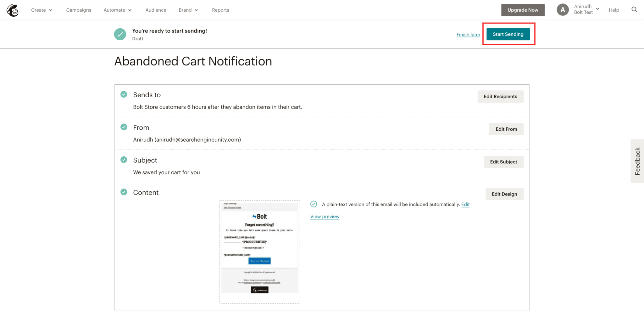Click the Start Sending button
This screenshot has height=322, width=644.
508,34
